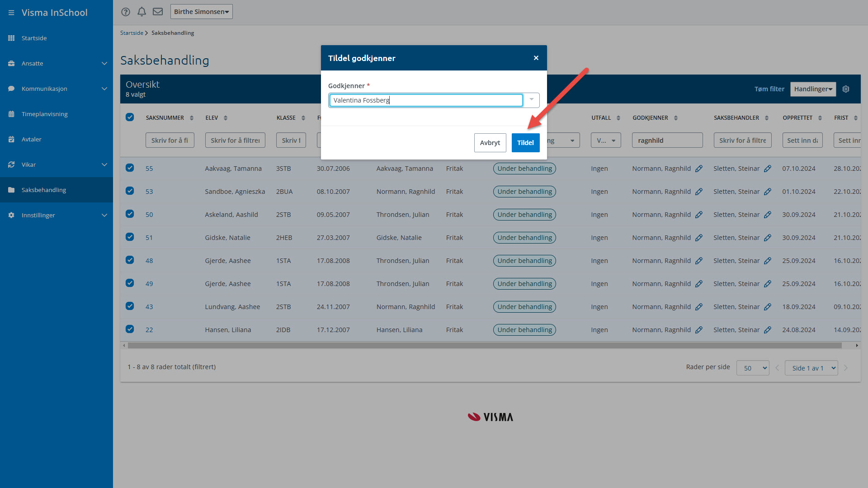Screen dimensions: 868x488
Task: Uncheck the checkbox for case 50
Action: (130, 214)
